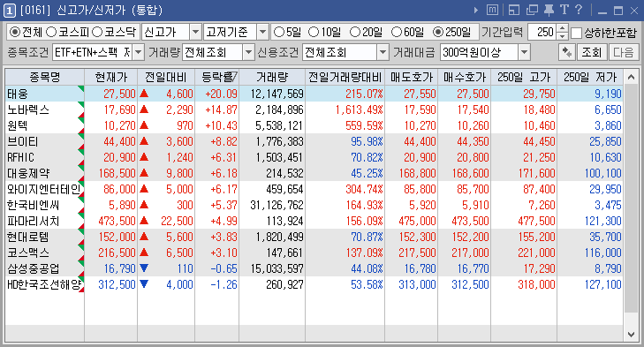This screenshot has width=644, height=347.
Task: Click the window number 1 icon in title bar
Action: pyautogui.click(x=10, y=11)
